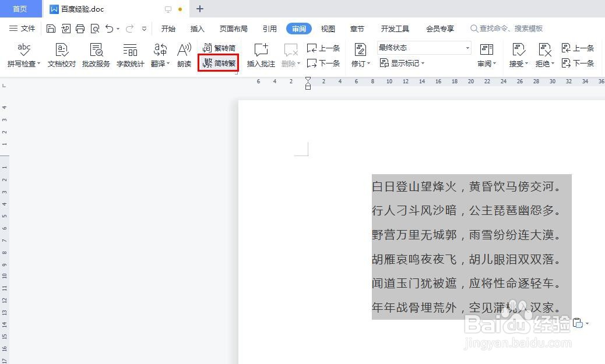Start 朗读 read aloud
The image size is (605, 364).
point(184,55)
